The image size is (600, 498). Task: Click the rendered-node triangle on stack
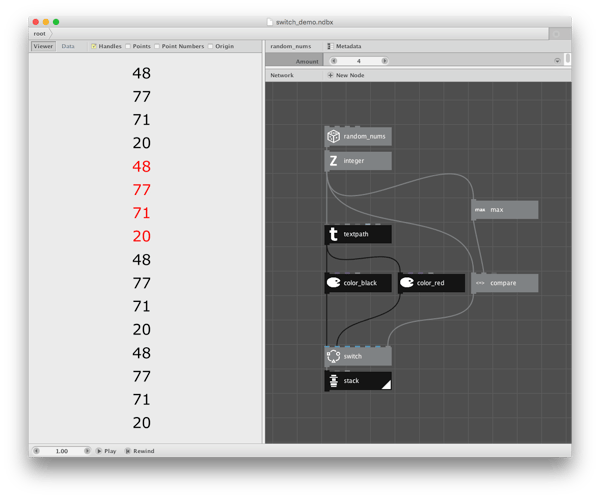[x=387, y=385]
